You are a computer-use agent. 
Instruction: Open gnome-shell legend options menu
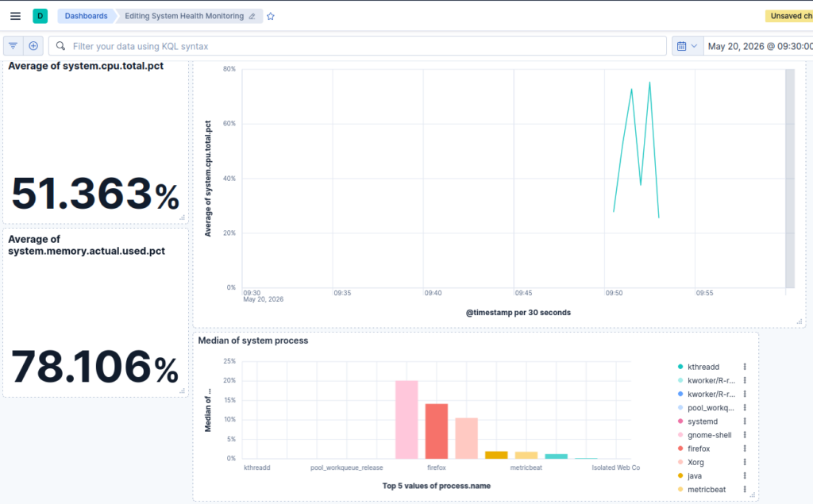(x=745, y=435)
